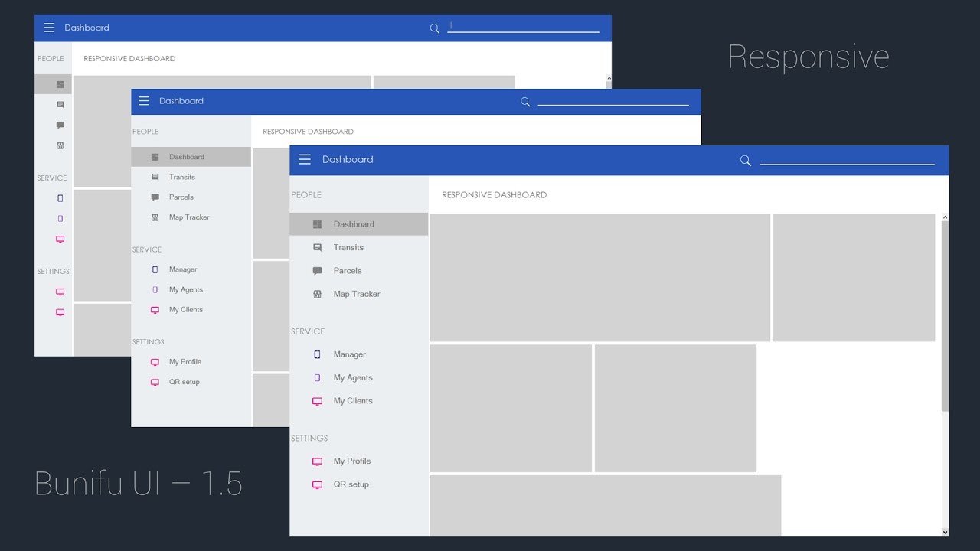The width and height of the screenshot is (980, 551).
Task: Open Map Tracker in the front window sidebar
Action: (x=358, y=294)
